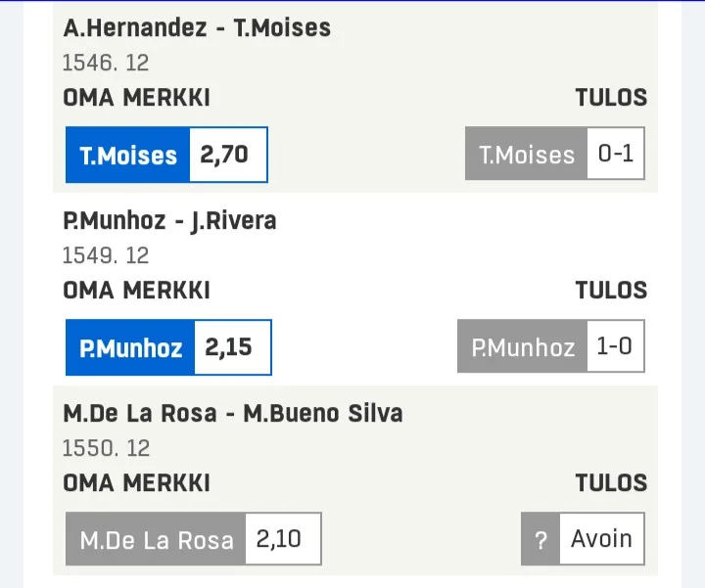
Task: Click the 2,70 odds box
Action: (227, 155)
